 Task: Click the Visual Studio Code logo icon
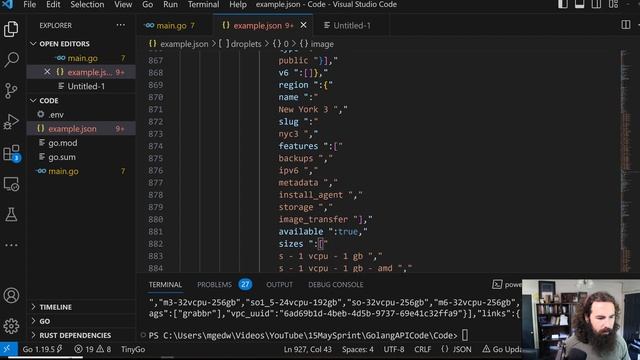coord(7,4)
